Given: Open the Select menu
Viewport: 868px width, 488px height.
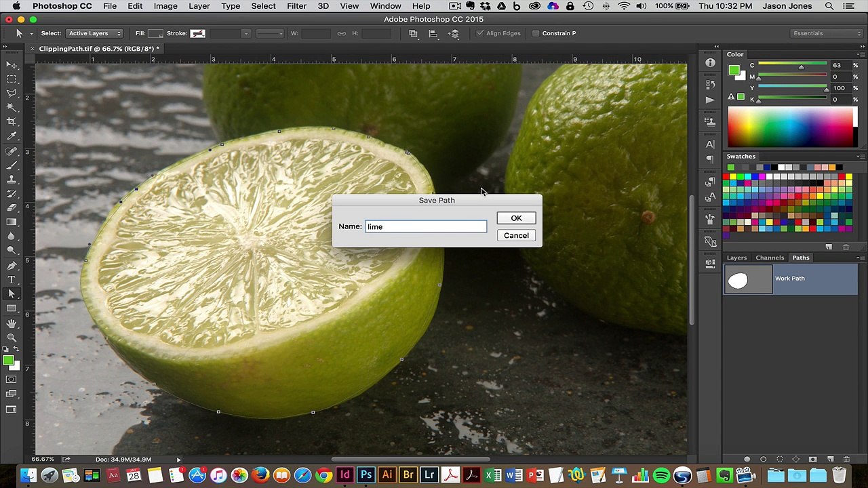Looking at the screenshot, I should pyautogui.click(x=263, y=6).
